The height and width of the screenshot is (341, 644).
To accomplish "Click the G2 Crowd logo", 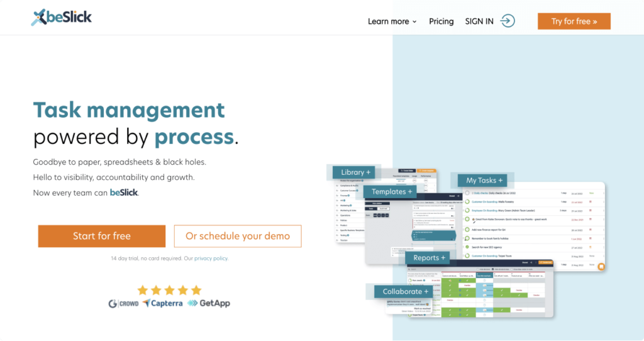I will pos(123,303).
